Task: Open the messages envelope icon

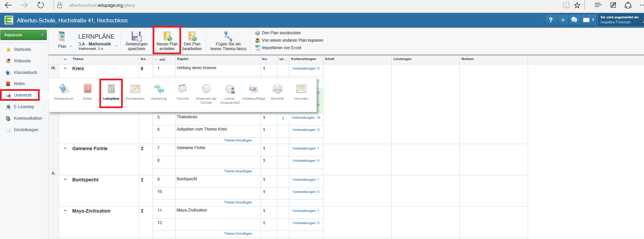Action: [586, 20]
